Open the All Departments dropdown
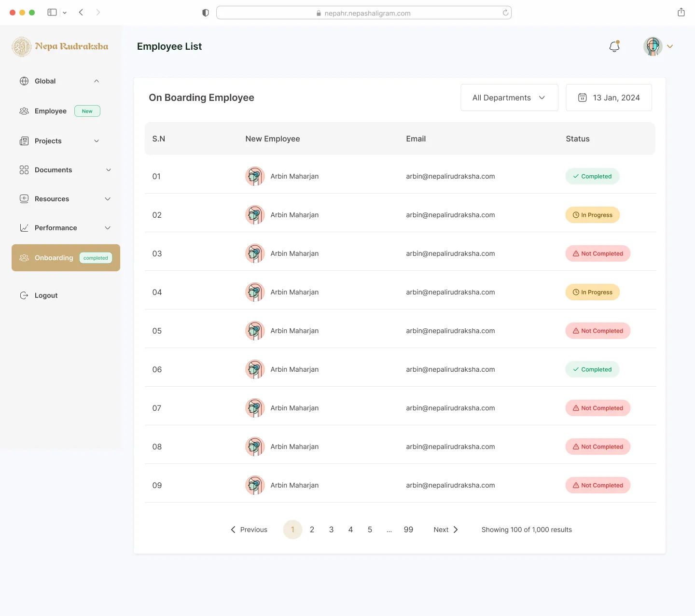Viewport: 695px width, 616px height. (x=509, y=98)
